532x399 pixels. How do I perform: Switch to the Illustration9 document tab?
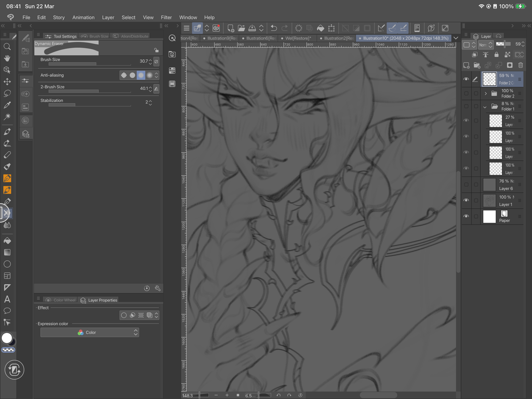tap(220, 38)
